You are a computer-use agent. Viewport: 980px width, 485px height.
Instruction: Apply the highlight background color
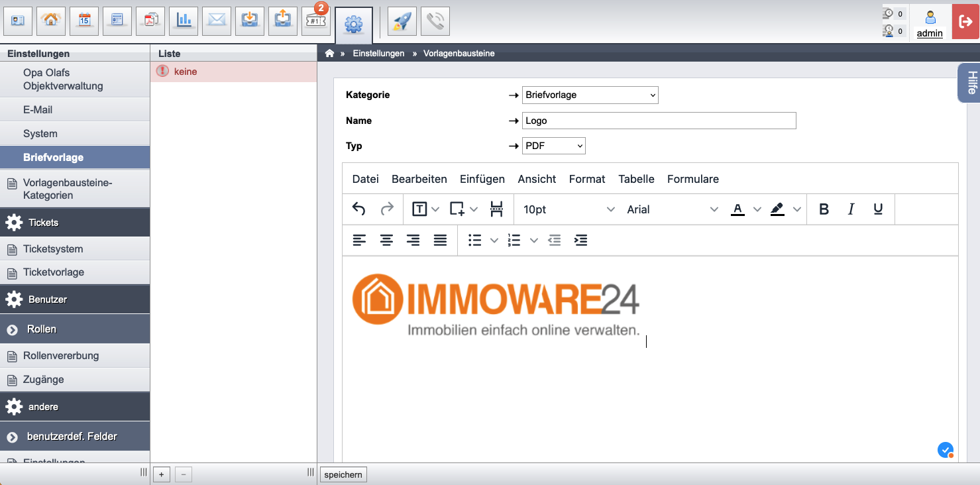click(x=777, y=209)
